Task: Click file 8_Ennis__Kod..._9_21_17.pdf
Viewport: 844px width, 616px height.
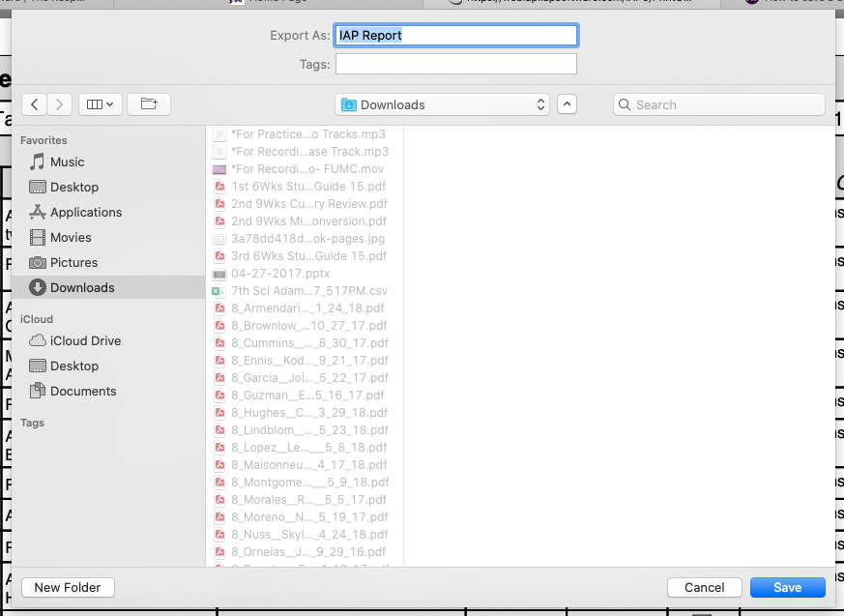Action: 305,361
